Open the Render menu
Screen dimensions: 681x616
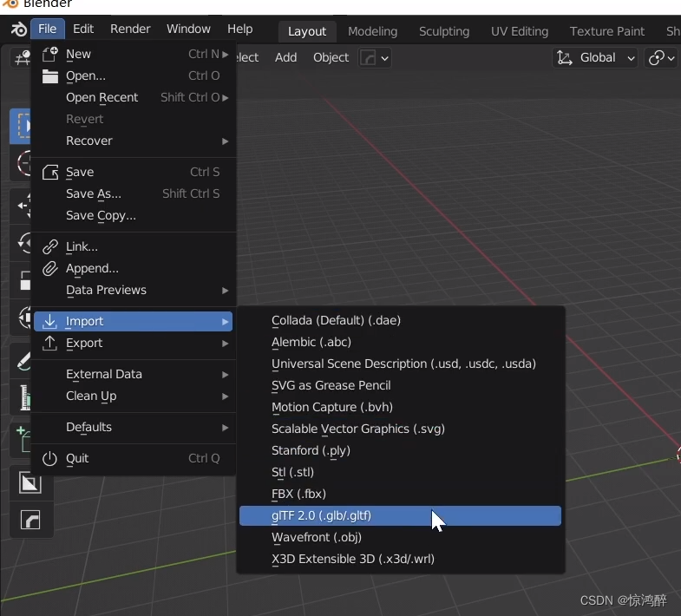pyautogui.click(x=130, y=29)
